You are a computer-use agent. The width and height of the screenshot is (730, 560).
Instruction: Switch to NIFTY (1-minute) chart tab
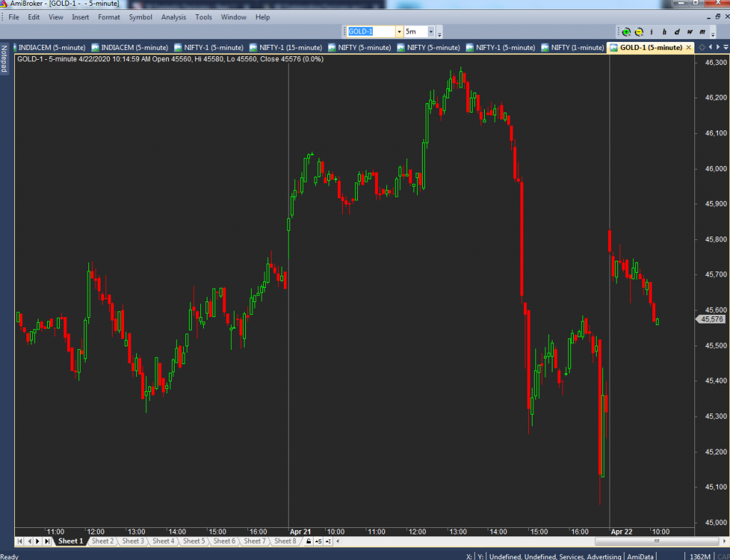click(x=572, y=48)
